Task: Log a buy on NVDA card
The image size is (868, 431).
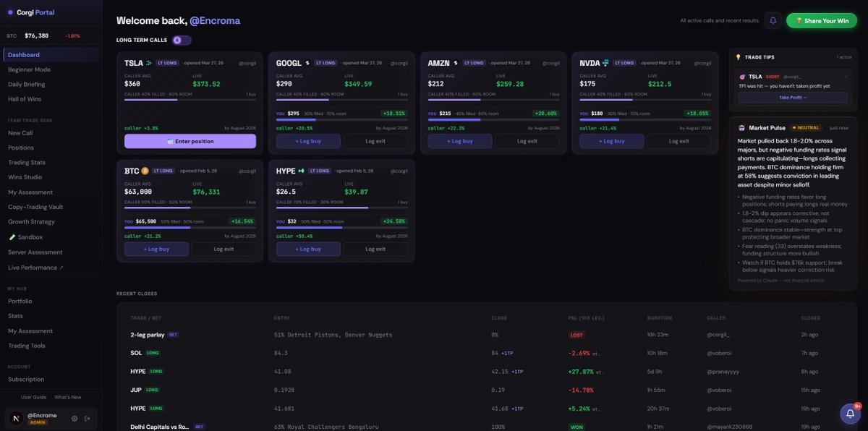Action: pyautogui.click(x=612, y=141)
